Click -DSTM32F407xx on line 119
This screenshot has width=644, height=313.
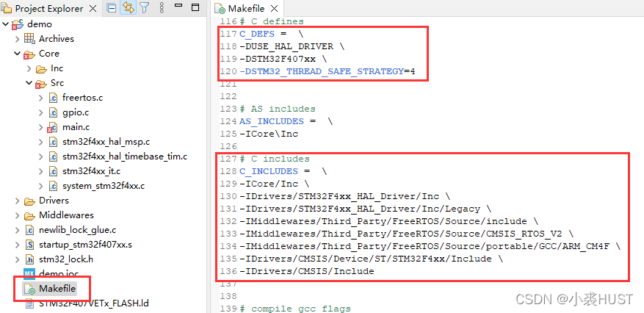278,58
